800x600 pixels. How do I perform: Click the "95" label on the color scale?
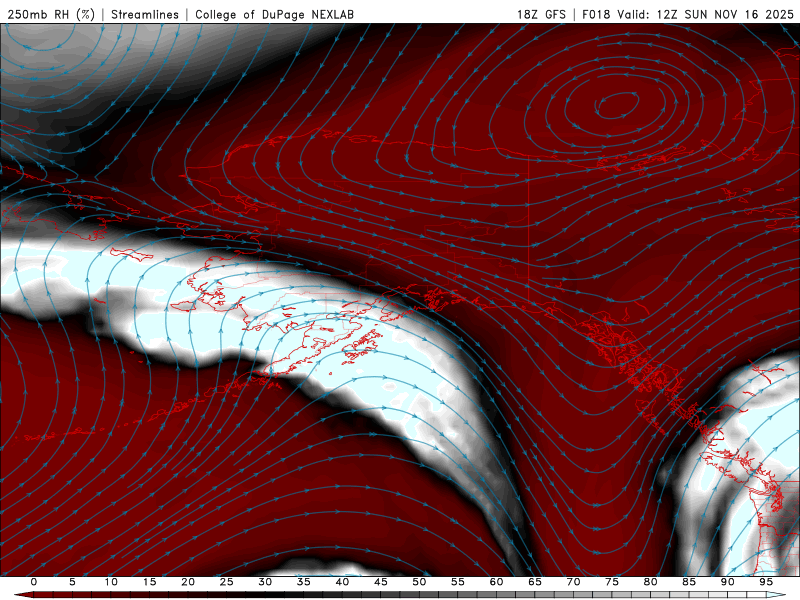(x=766, y=582)
